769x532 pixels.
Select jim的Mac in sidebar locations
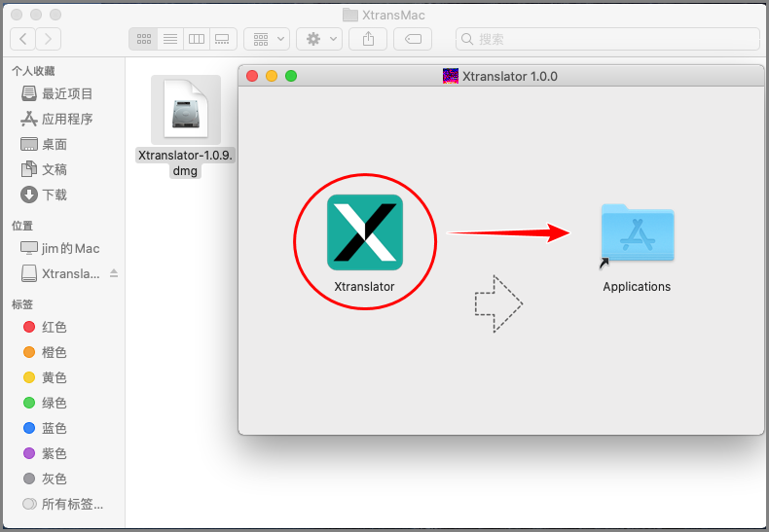(x=62, y=248)
